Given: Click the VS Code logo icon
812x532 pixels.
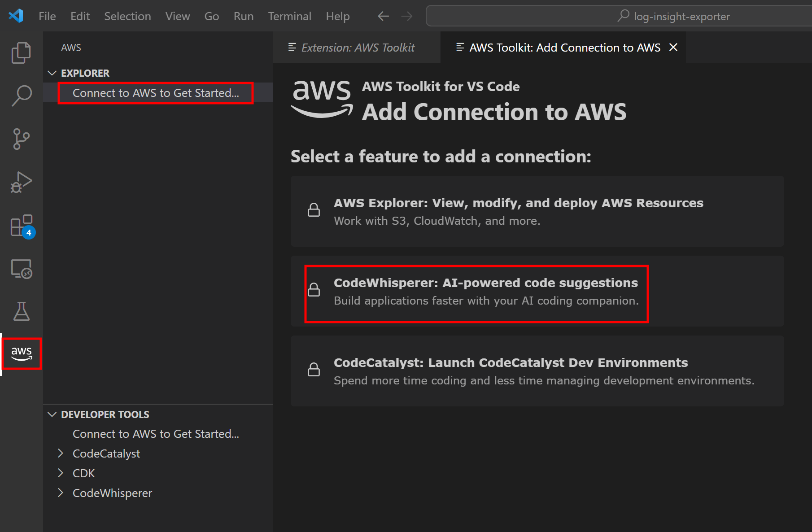Looking at the screenshot, I should 16,16.
